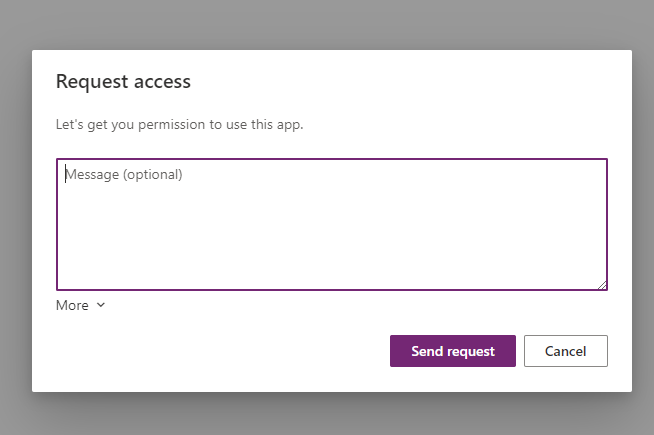The image size is (654, 435).
Task: Select the More label text
Action: (x=72, y=306)
